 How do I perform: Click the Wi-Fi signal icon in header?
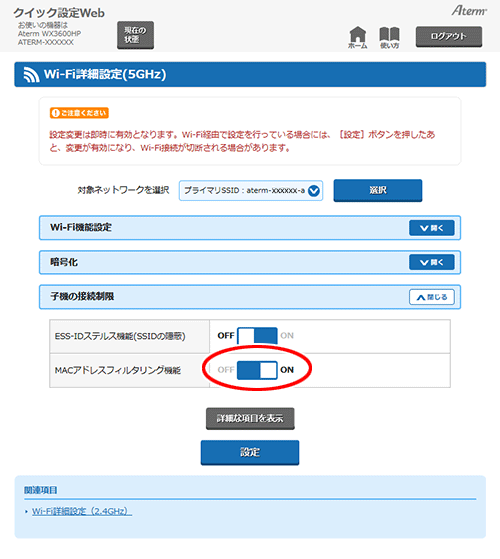click(x=31, y=75)
